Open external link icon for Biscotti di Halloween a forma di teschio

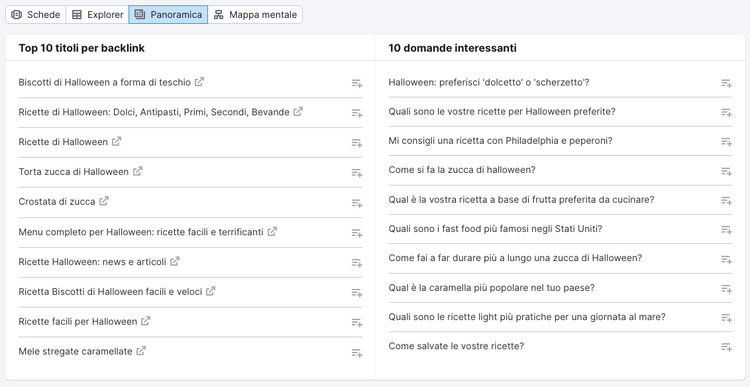point(199,82)
